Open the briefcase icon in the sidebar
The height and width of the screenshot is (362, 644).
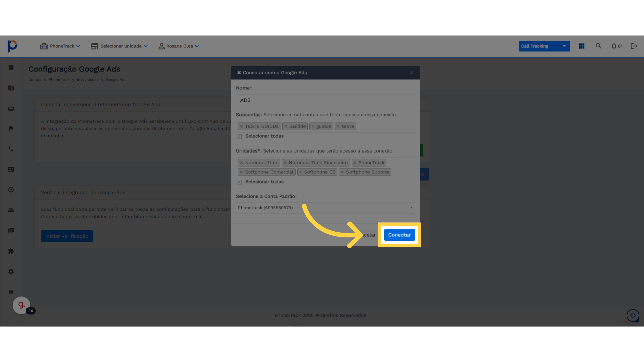pyautogui.click(x=11, y=108)
